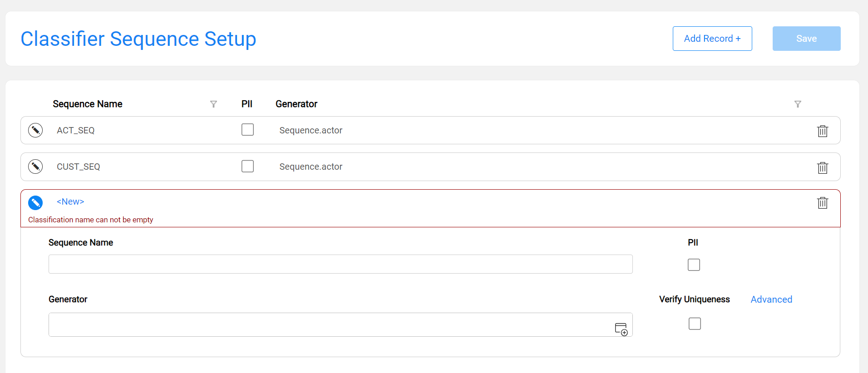Open filter for Generator column

coord(798,104)
